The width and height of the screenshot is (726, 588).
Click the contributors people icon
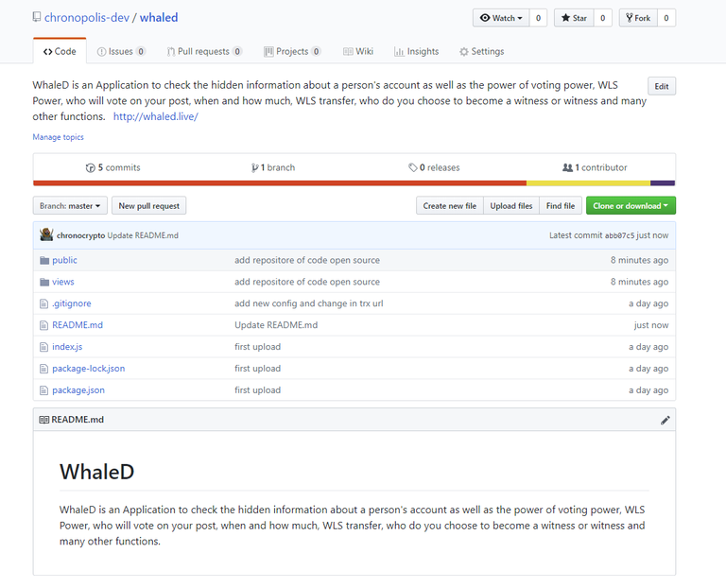(x=567, y=167)
